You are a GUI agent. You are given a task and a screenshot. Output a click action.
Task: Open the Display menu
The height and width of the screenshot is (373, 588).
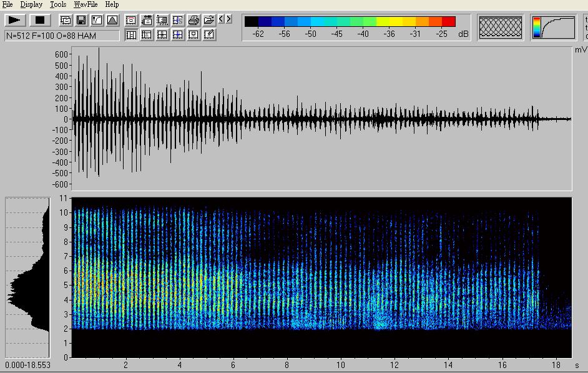(x=31, y=4)
